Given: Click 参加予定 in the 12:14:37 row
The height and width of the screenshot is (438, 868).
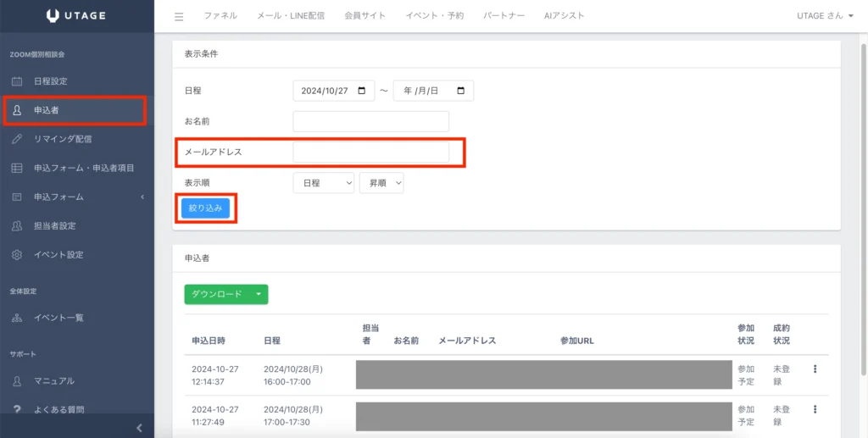Looking at the screenshot, I should pyautogui.click(x=746, y=375).
